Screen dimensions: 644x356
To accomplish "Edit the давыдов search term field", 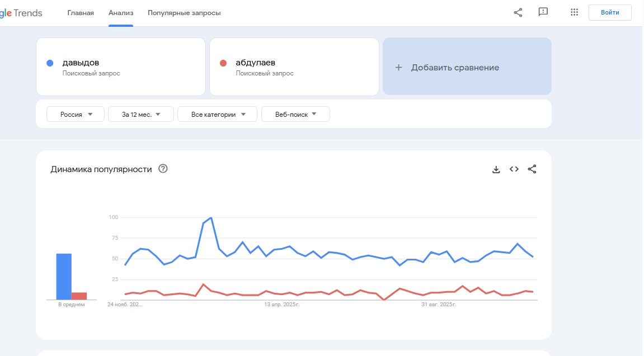I will click(81, 63).
